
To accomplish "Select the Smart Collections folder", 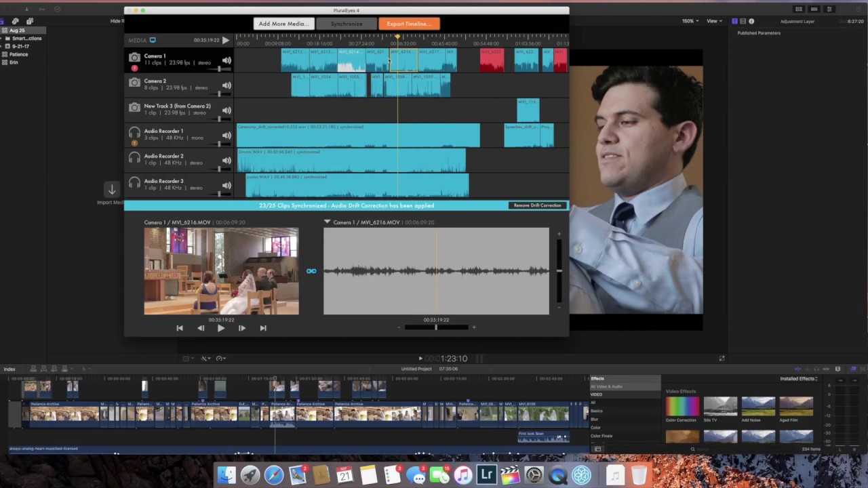I will click(x=26, y=39).
